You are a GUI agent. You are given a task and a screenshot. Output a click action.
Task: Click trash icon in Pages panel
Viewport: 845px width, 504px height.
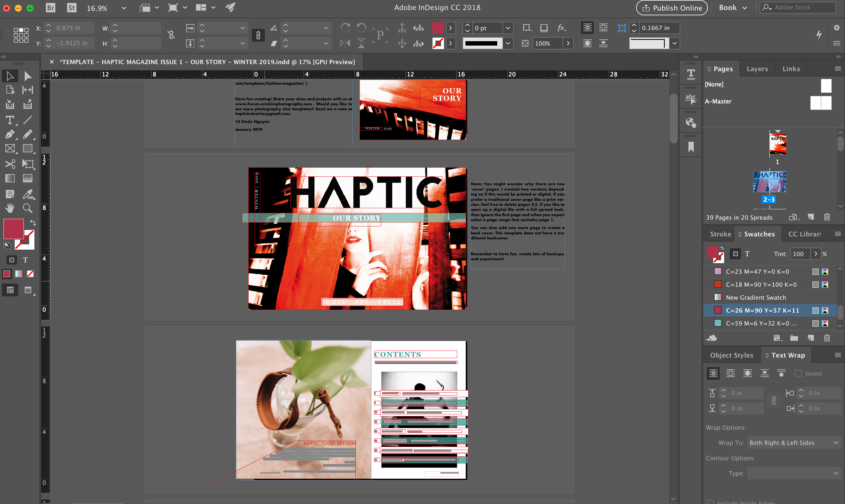[x=827, y=217]
